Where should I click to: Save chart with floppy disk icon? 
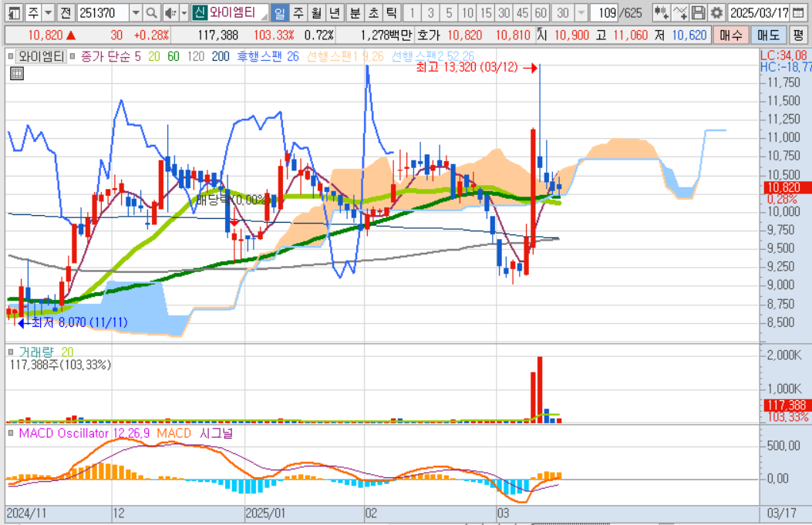point(698,12)
